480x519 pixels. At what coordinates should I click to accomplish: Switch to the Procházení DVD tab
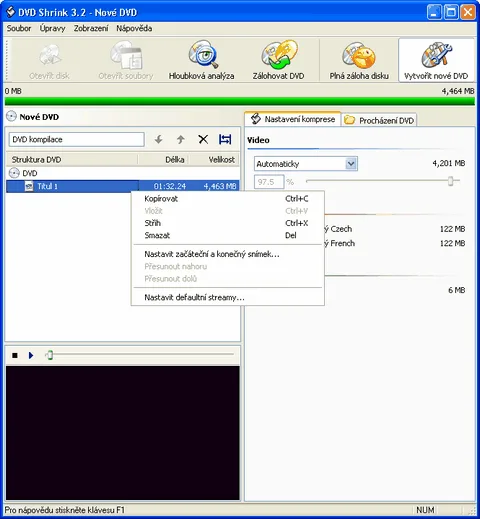click(379, 120)
